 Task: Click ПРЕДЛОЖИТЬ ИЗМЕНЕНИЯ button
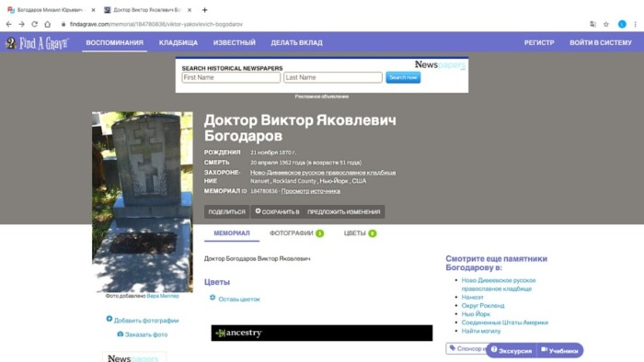344,211
